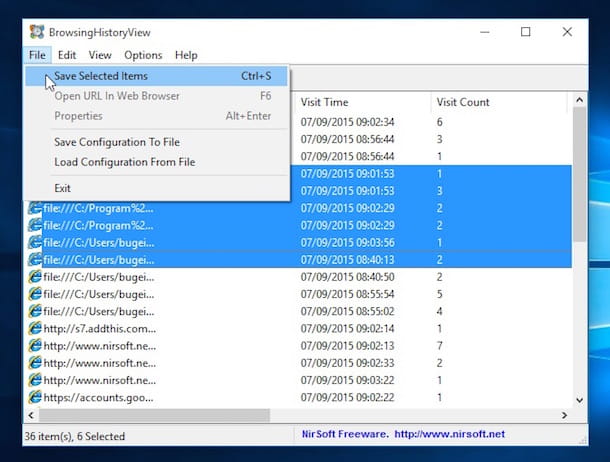Click IE icon of the 08:40:50 row
The height and width of the screenshot is (462, 610).
[x=35, y=277]
